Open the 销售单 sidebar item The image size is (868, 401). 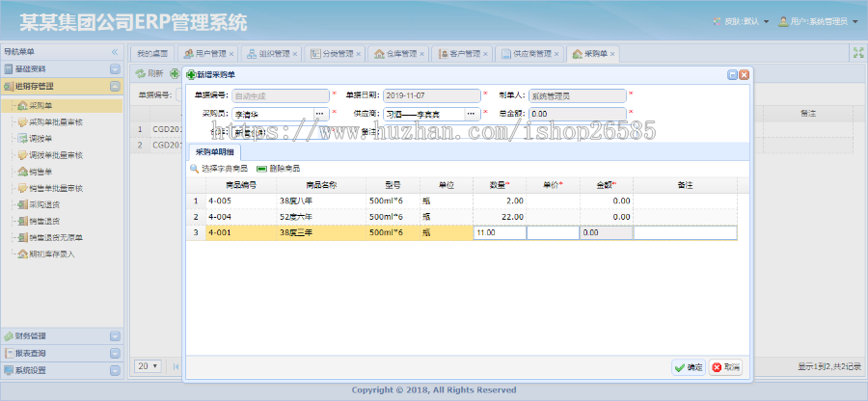(41, 172)
